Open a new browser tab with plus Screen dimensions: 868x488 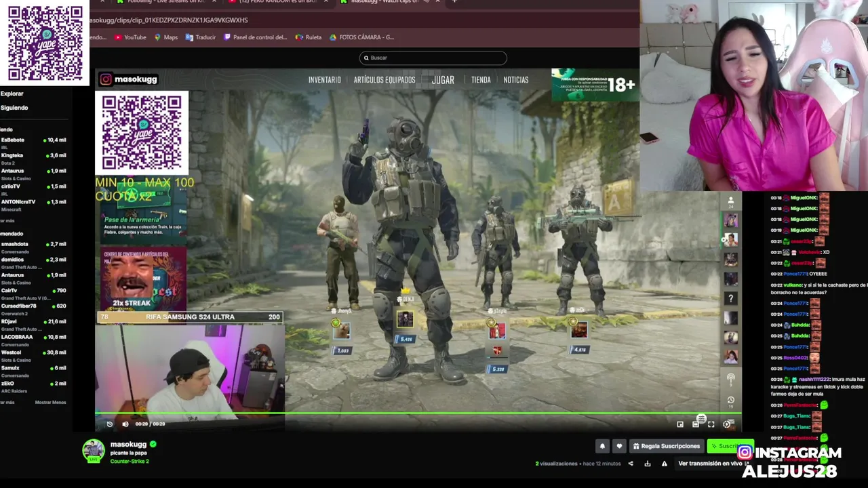[454, 1]
